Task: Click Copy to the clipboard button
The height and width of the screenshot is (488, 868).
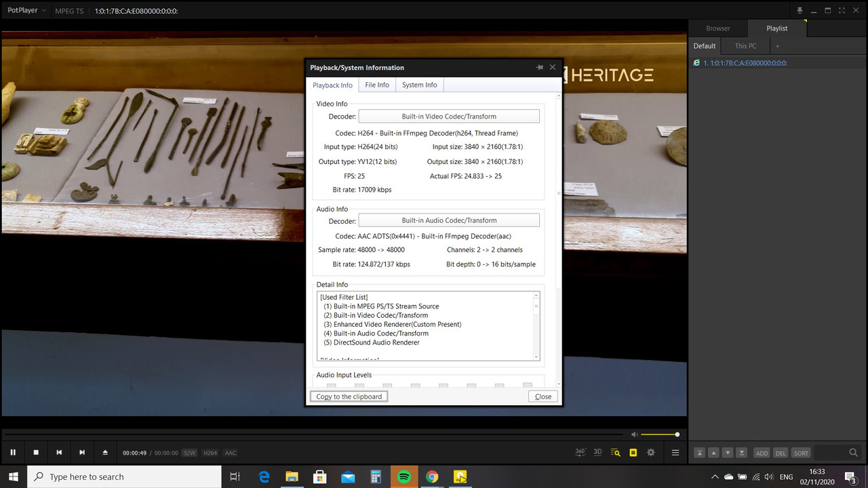Action: pos(349,396)
